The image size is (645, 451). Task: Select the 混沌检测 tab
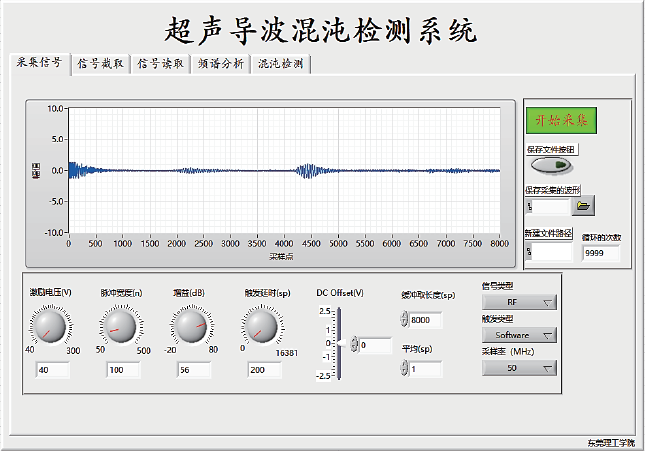280,64
